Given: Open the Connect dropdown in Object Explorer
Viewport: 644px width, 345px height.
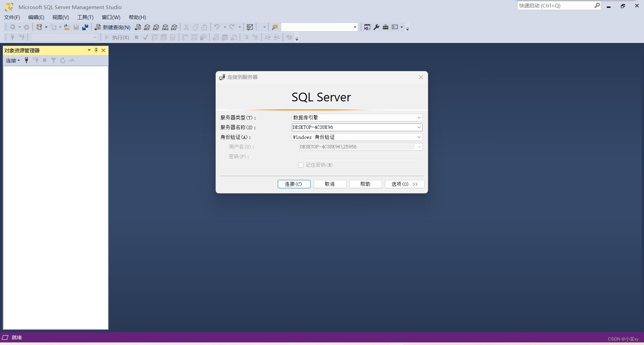Looking at the screenshot, I should click(13, 60).
